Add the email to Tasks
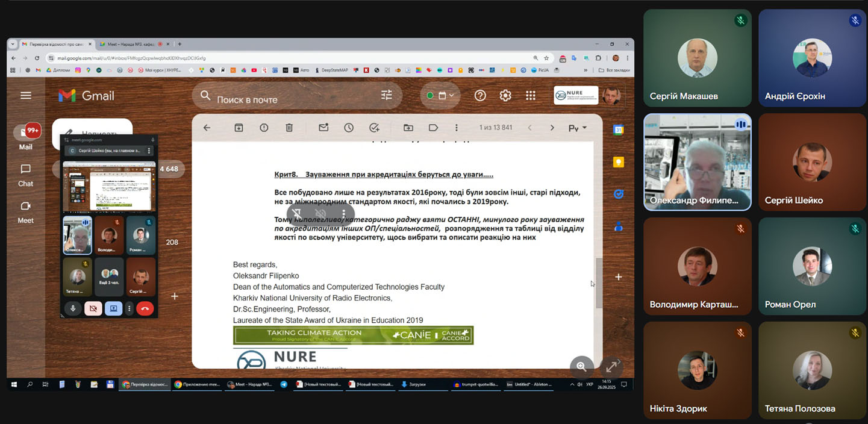This screenshot has height=424, width=868. click(x=374, y=128)
